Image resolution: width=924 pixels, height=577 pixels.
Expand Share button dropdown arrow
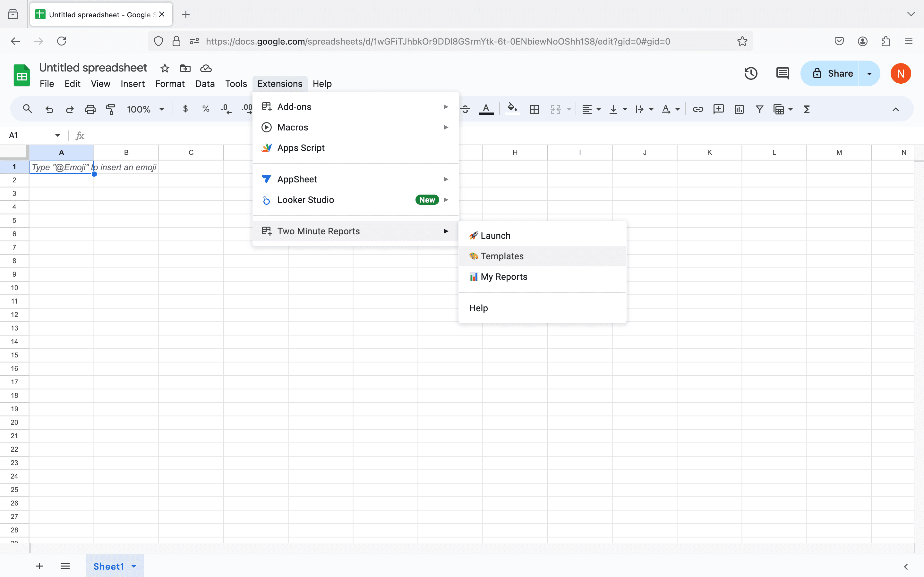click(869, 73)
